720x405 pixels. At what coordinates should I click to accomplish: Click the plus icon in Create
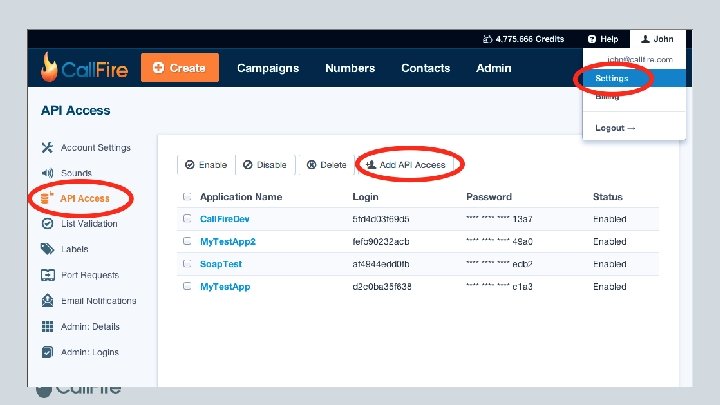pyautogui.click(x=158, y=68)
